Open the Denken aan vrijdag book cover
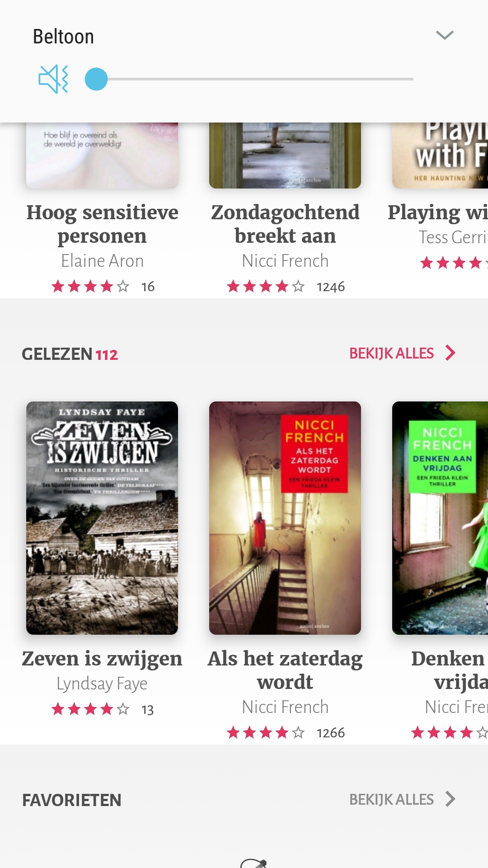The image size is (488, 868). coord(440,518)
